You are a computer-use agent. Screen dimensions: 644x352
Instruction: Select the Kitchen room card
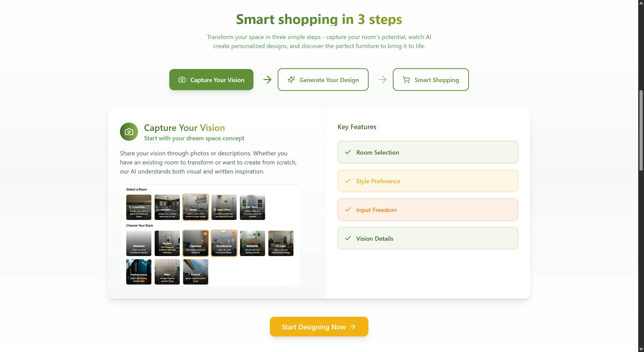point(196,207)
